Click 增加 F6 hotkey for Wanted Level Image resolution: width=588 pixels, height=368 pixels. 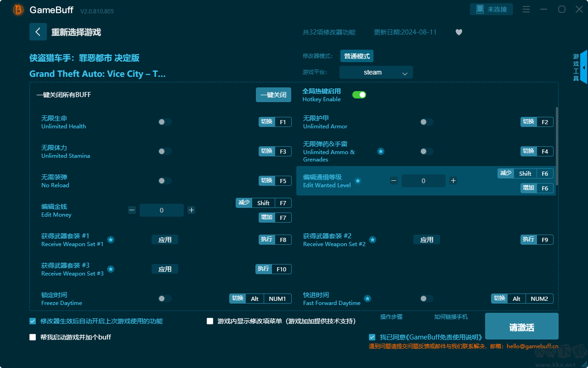[x=537, y=188]
